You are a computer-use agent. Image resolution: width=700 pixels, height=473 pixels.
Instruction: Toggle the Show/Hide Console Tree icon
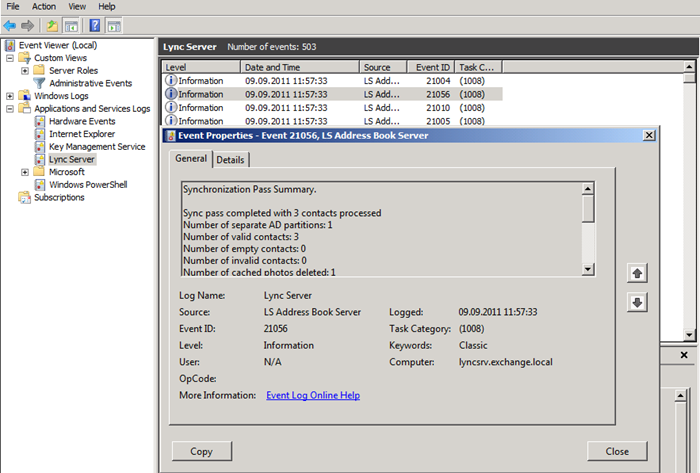[71, 26]
